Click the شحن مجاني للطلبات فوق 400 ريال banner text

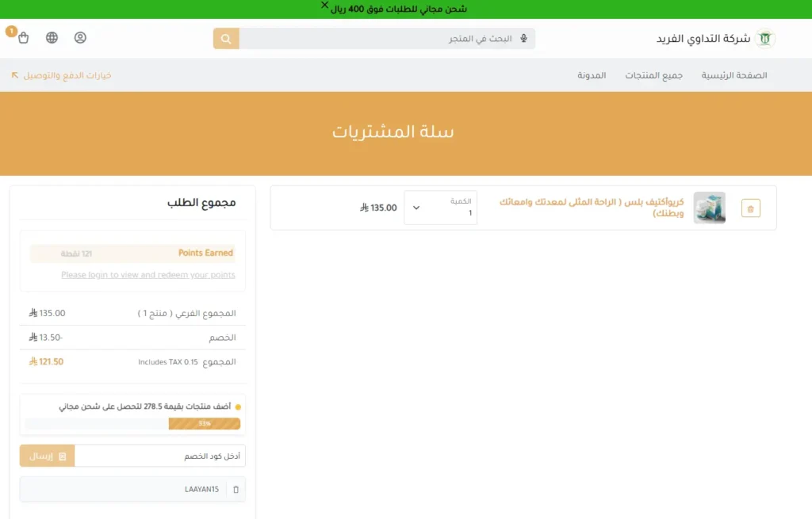[399, 10]
